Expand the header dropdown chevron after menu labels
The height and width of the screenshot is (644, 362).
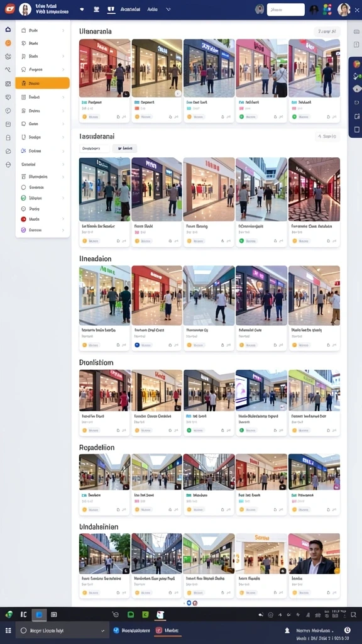point(168,9)
